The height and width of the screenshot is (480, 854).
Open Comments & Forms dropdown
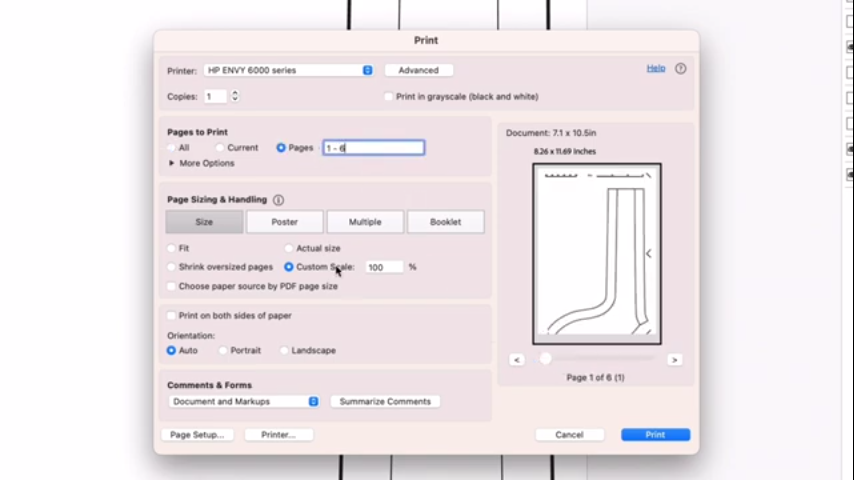pyautogui.click(x=243, y=402)
